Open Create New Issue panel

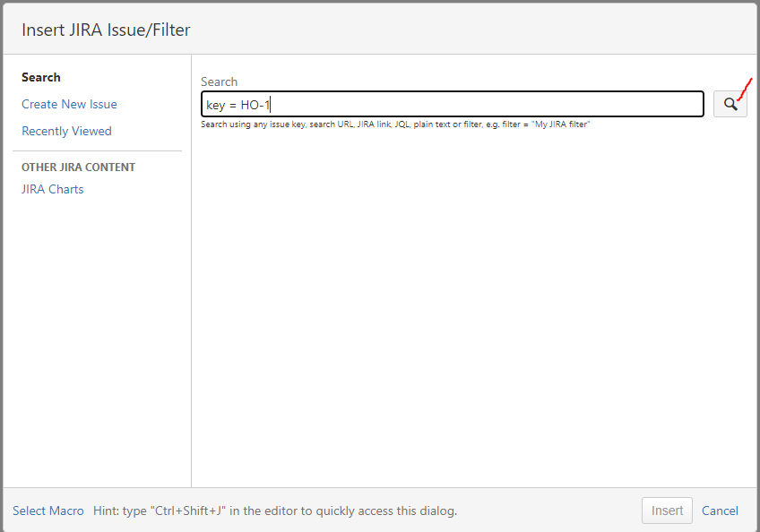coord(69,104)
